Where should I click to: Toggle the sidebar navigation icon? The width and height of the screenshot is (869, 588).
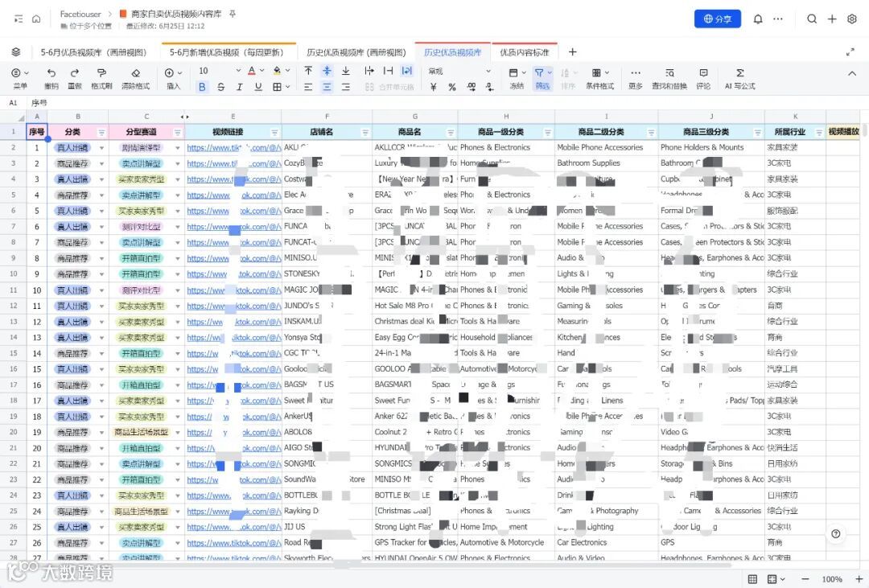[x=19, y=19]
